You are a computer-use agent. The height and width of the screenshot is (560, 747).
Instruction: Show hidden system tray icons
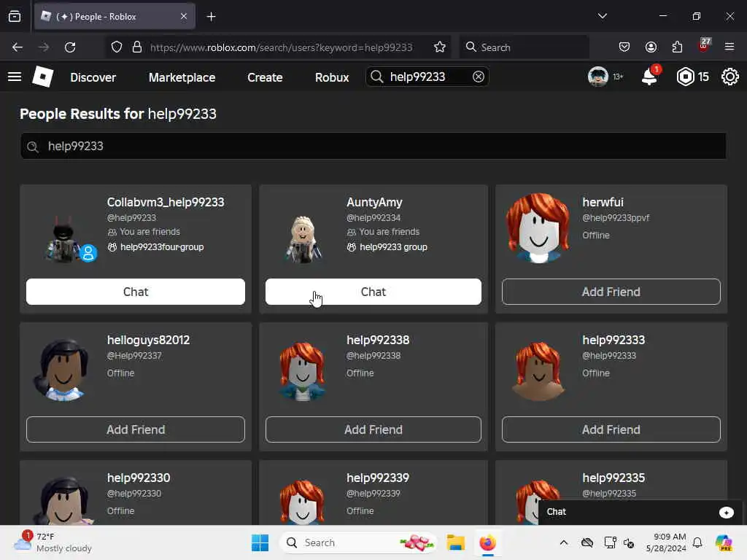[564, 542]
